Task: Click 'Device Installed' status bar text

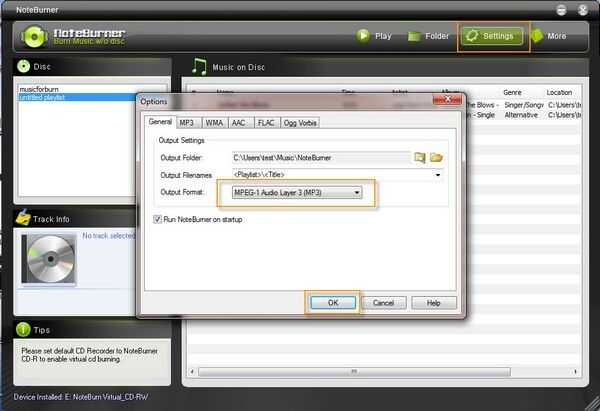Action: (81, 397)
